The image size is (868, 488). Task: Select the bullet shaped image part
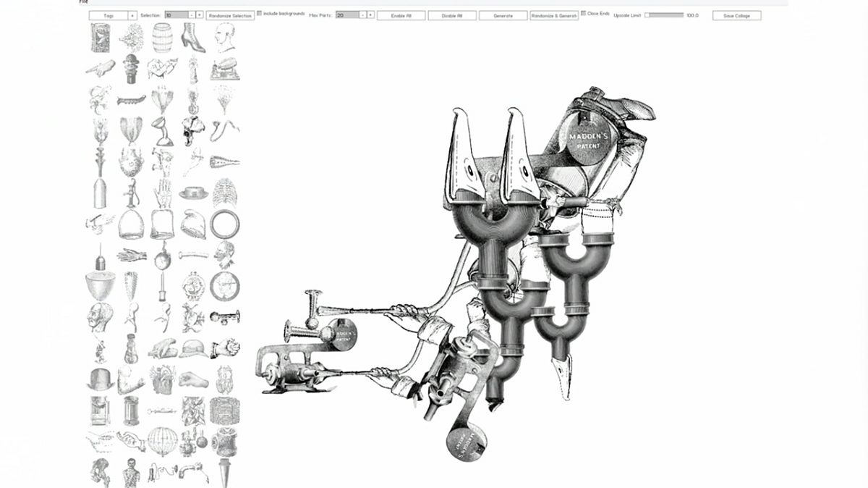pyautogui.click(x=101, y=193)
